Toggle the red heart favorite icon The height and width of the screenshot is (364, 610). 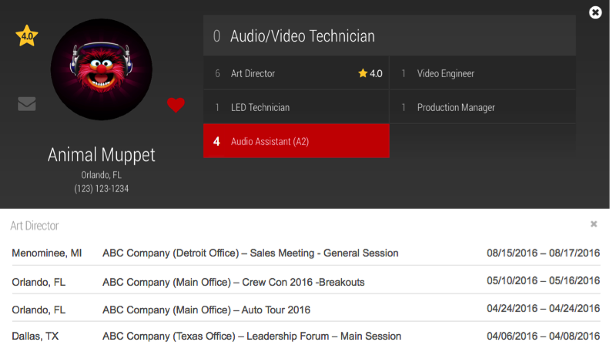click(176, 105)
